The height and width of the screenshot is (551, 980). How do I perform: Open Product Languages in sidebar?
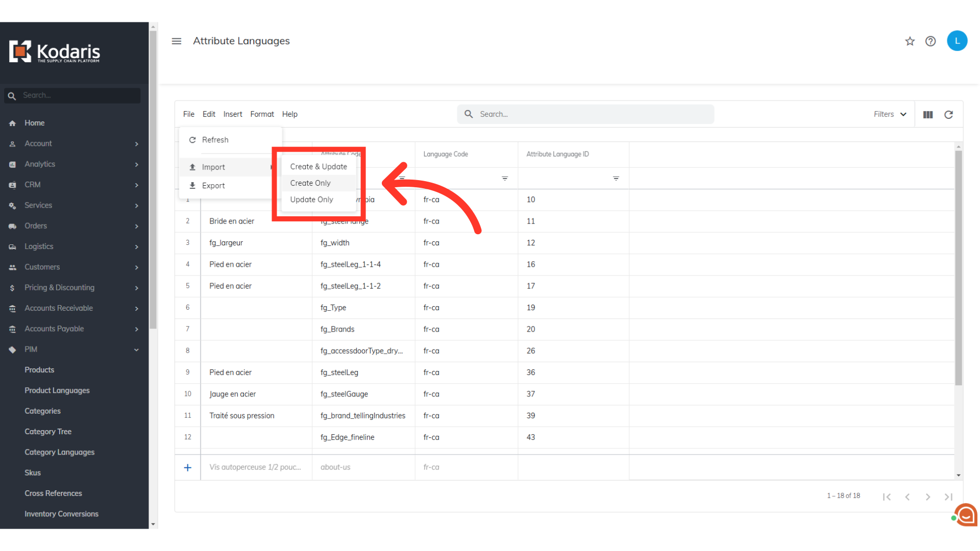pos(57,390)
